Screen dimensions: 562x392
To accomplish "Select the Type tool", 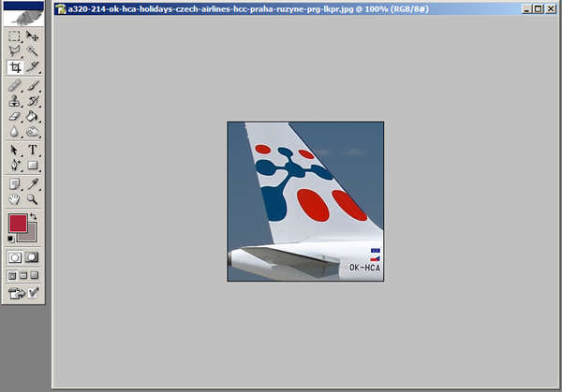I will point(32,150).
